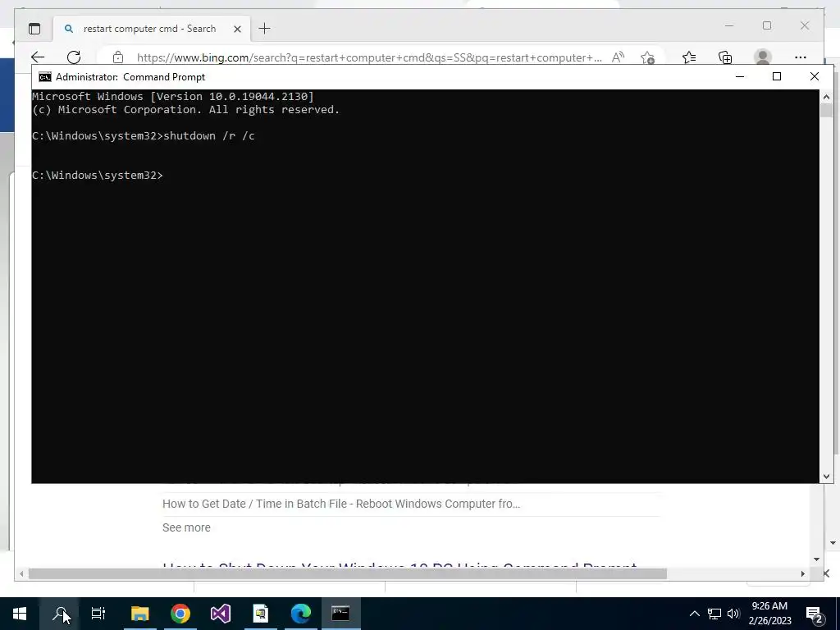Screen dimensions: 840x630
Task: Click the bing.com URL address field
Action: [369, 57]
